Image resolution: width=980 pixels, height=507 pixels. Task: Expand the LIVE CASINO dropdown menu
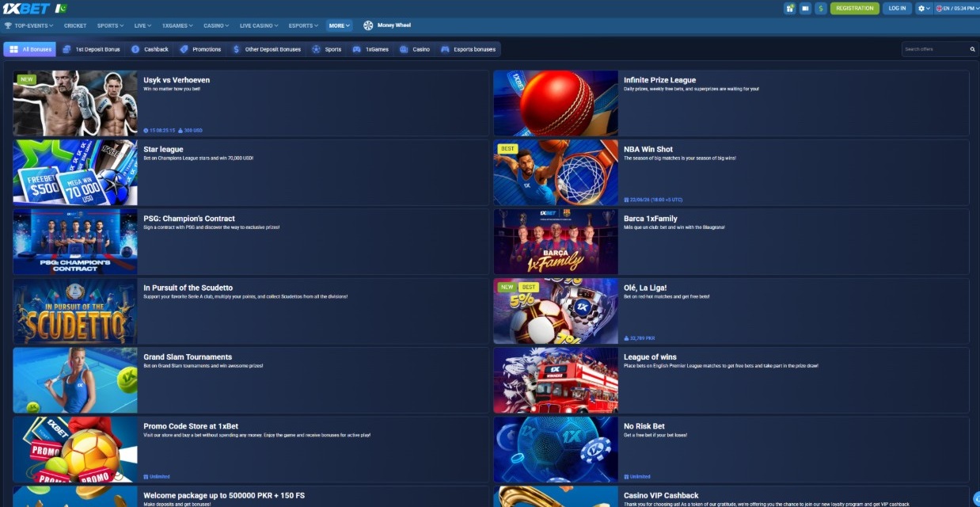click(259, 25)
